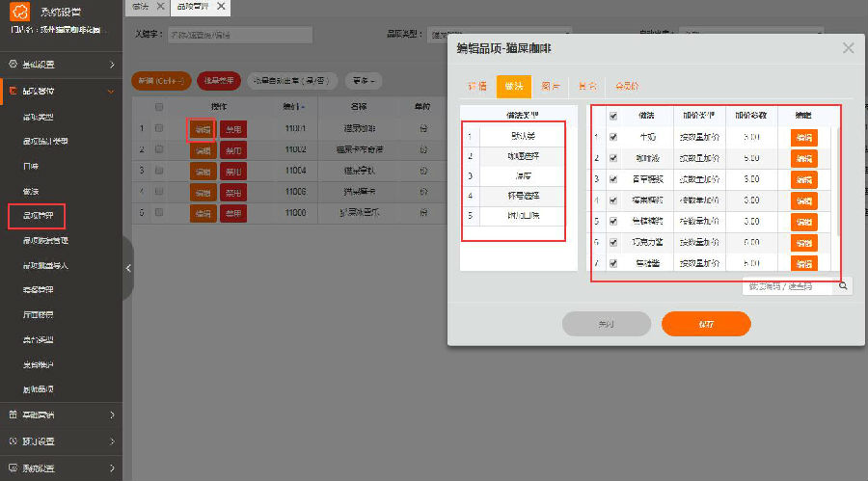Click orange edit button in dialog row 3
This screenshot has height=481, width=868.
tap(803, 179)
